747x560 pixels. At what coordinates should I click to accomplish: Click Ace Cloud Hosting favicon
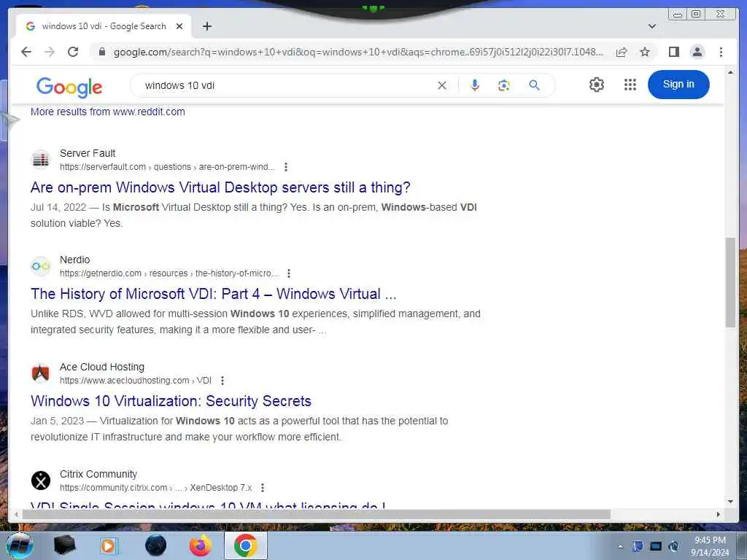[x=41, y=373]
